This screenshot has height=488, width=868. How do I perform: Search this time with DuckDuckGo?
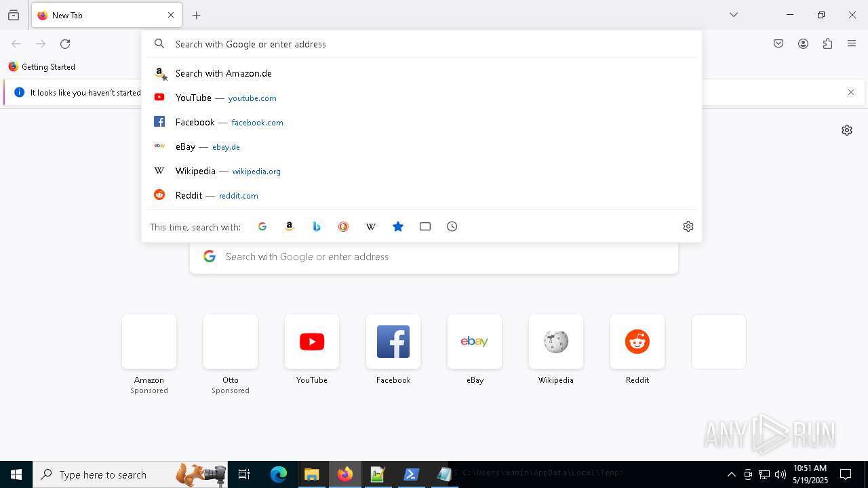[344, 226]
